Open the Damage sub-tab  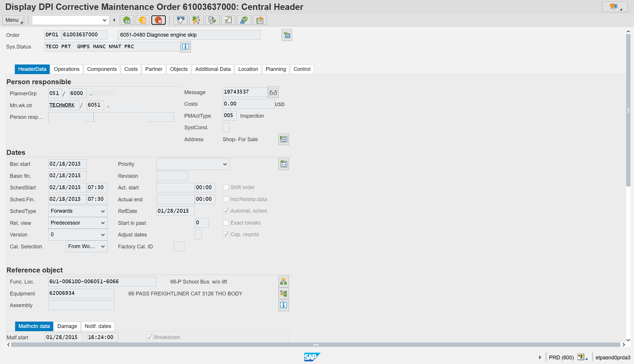coord(67,326)
